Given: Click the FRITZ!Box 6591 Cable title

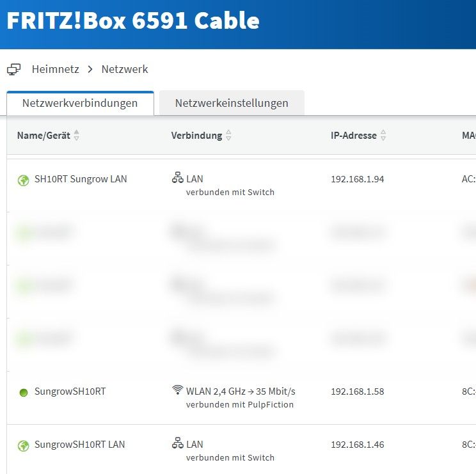Looking at the screenshot, I should [133, 20].
